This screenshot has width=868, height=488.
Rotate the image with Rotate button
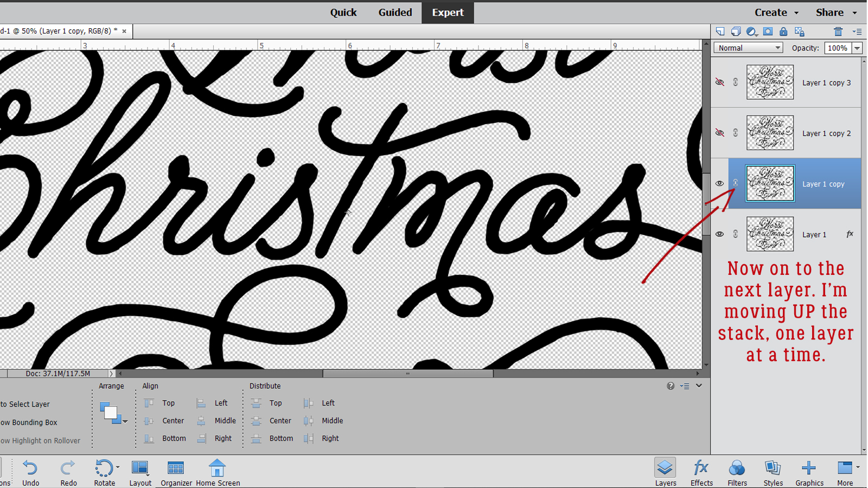(105, 473)
